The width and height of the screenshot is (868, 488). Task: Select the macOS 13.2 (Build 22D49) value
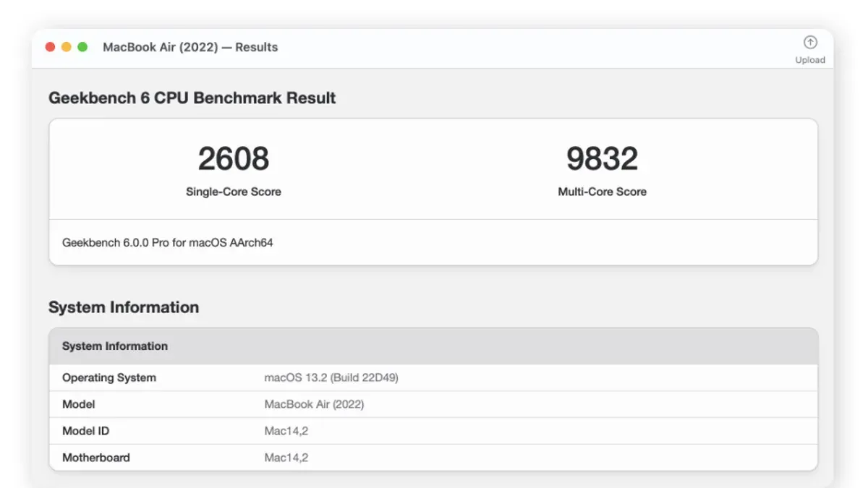click(x=331, y=377)
